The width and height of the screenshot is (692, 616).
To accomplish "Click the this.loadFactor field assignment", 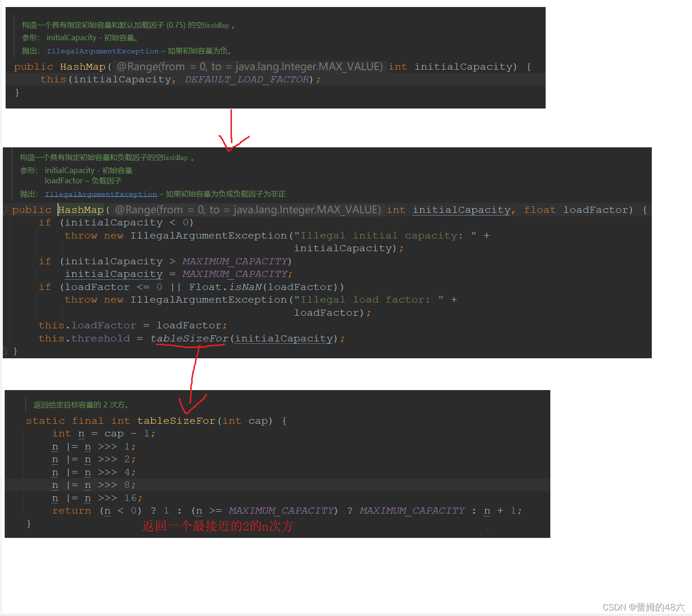I will tap(87, 325).
